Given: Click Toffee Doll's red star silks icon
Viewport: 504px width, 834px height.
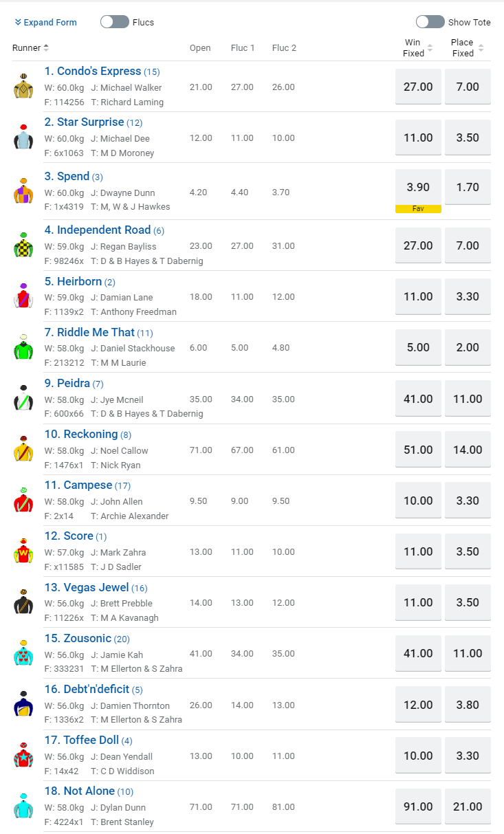Looking at the screenshot, I should (24, 756).
